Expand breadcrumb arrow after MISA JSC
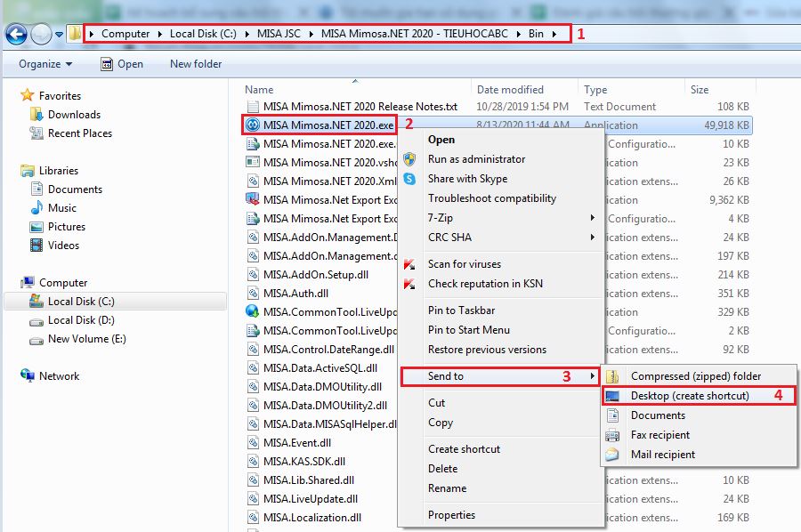The height and width of the screenshot is (532, 801). click(x=311, y=34)
